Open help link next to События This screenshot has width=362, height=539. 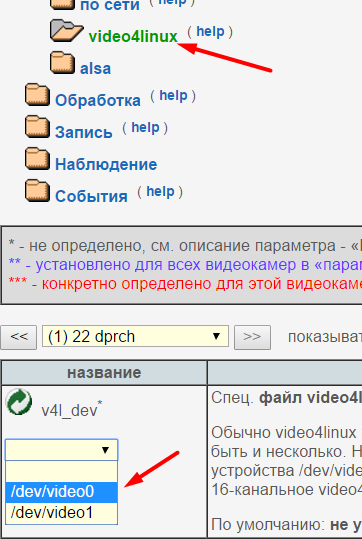pyautogui.click(x=161, y=191)
